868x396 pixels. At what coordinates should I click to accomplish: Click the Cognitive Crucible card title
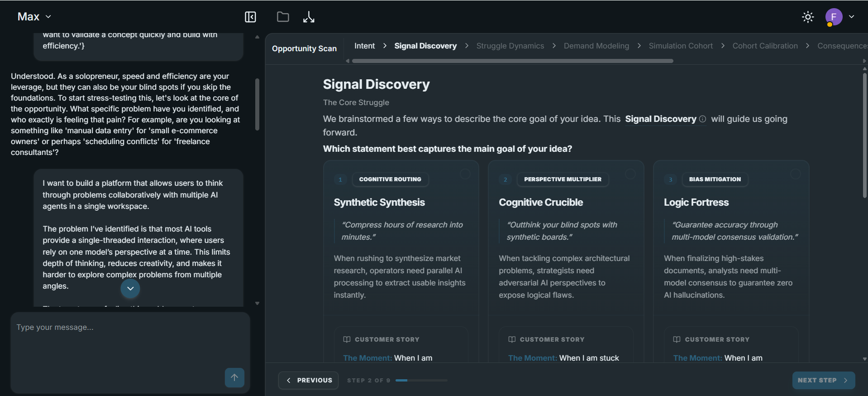[x=541, y=203]
